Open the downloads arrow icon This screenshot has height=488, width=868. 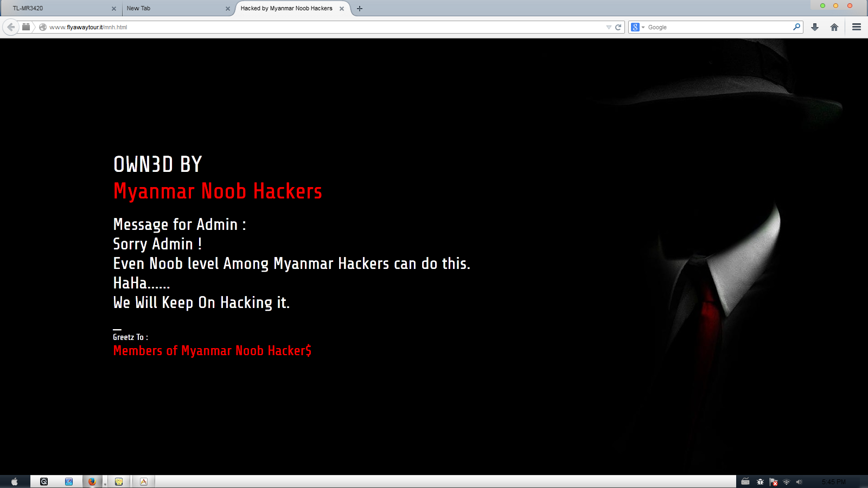(815, 27)
